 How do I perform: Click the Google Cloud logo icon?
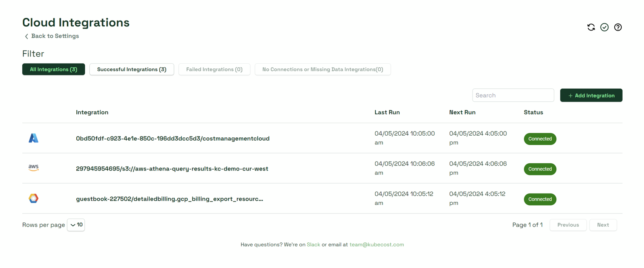(34, 198)
